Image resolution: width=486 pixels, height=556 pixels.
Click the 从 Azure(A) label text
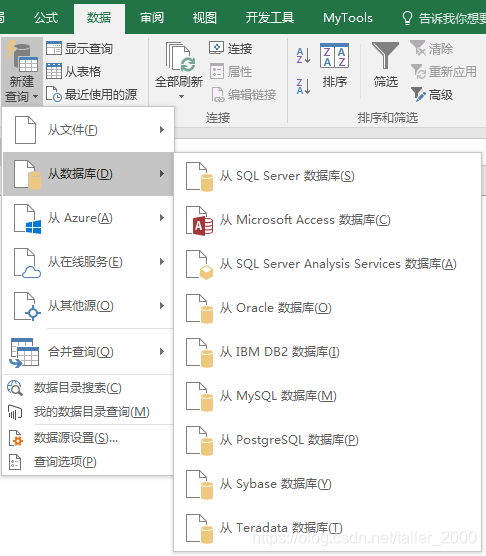(80, 218)
